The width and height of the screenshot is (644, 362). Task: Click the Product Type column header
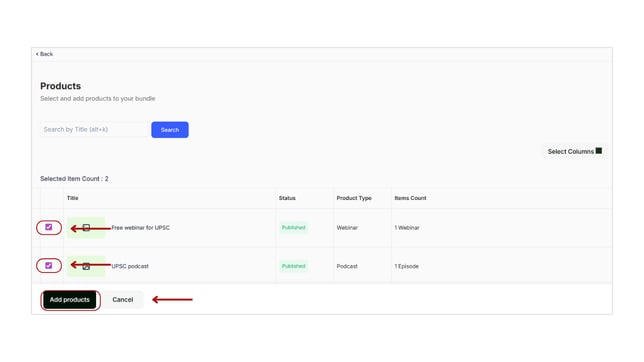[x=354, y=198]
